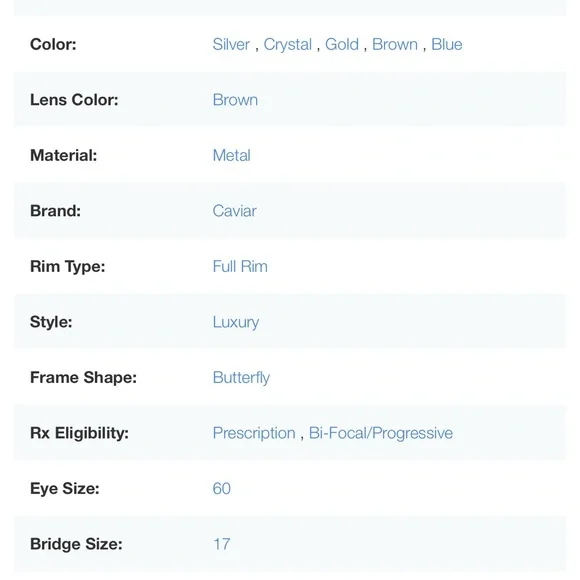This screenshot has width=580, height=580.
Task: Click bridge size 17 link
Action: [222, 544]
